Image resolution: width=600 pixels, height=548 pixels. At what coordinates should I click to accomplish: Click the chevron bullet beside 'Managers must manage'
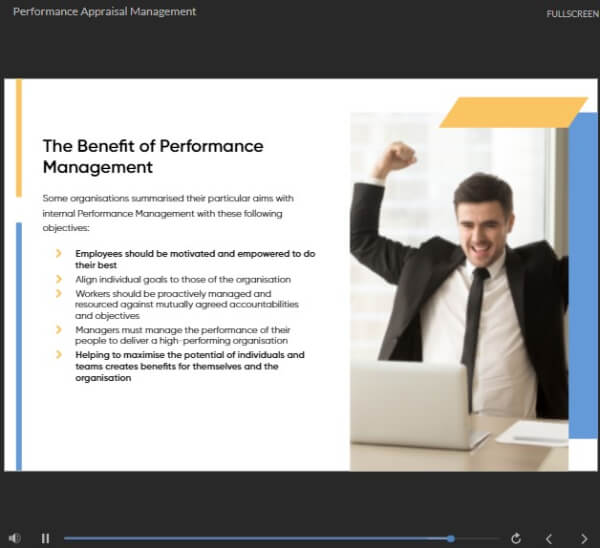59,329
